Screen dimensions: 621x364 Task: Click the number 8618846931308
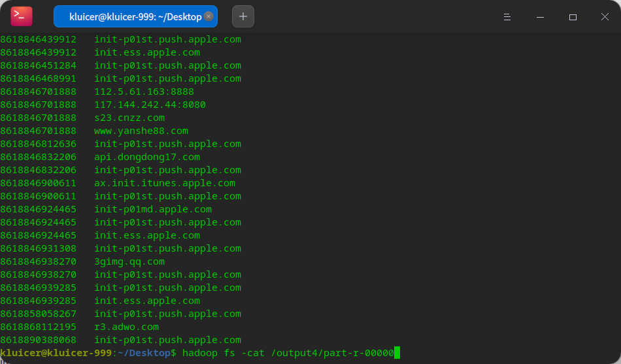(38, 248)
